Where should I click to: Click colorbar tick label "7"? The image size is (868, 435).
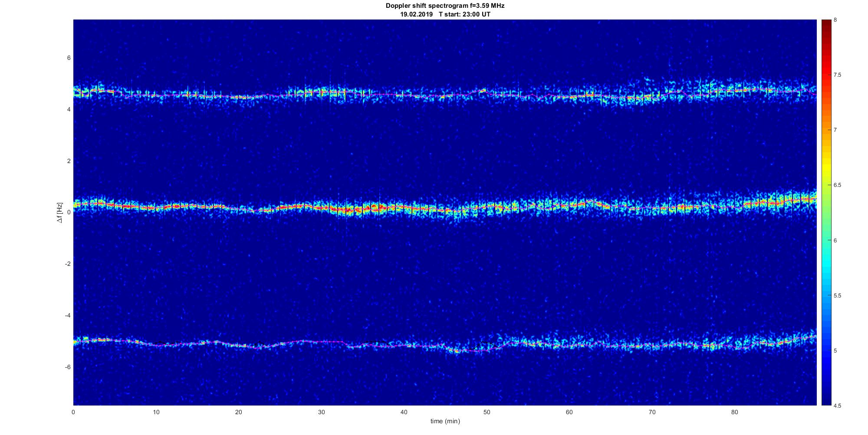(835, 130)
